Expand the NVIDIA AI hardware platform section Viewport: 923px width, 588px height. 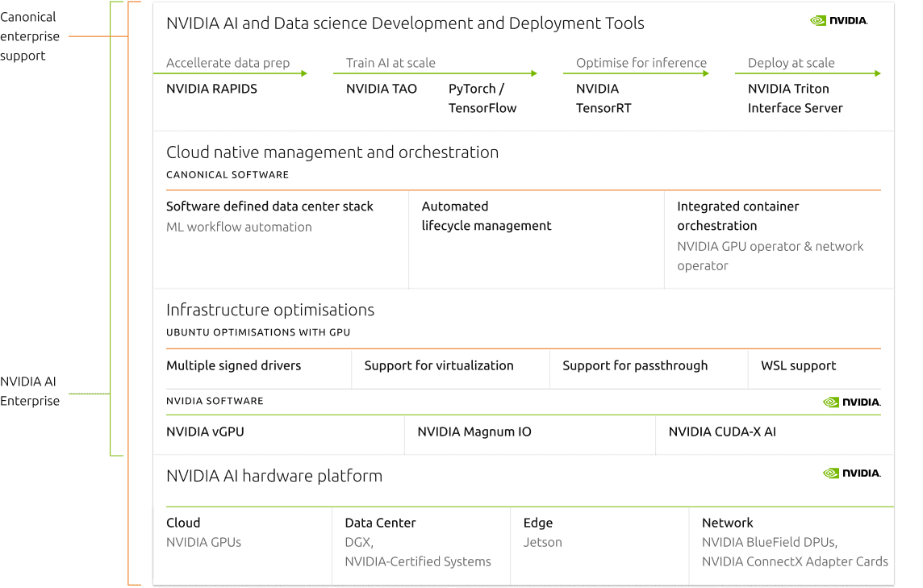(274, 476)
